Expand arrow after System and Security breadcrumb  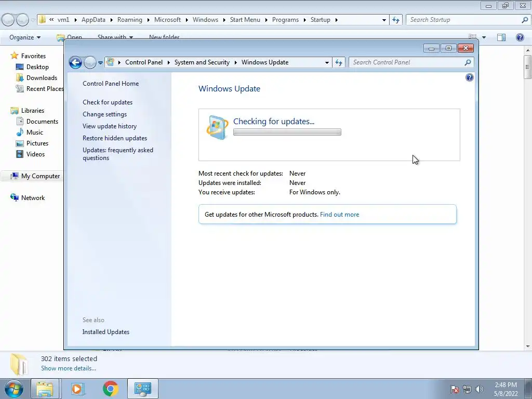[x=235, y=63]
